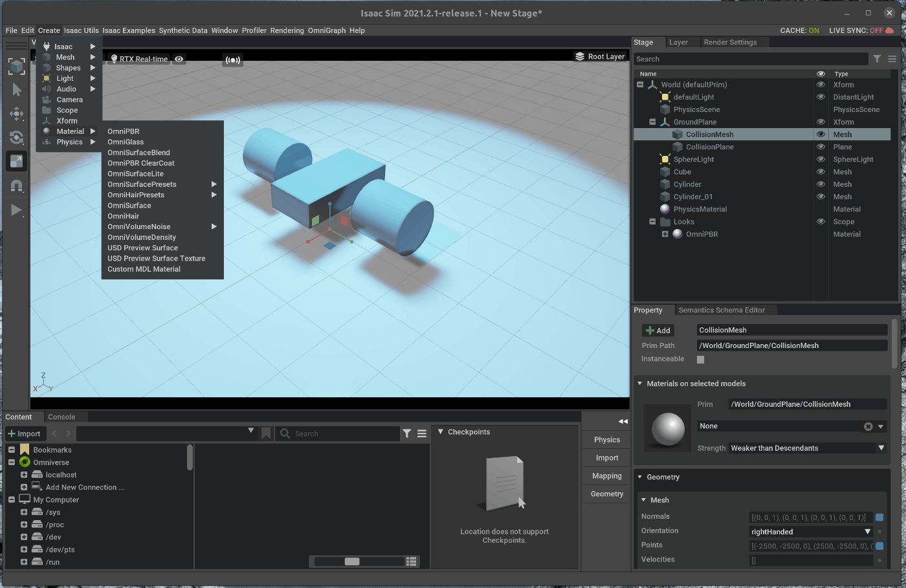
Task: Open the Orientation rightHanded dropdown
Action: (812, 532)
